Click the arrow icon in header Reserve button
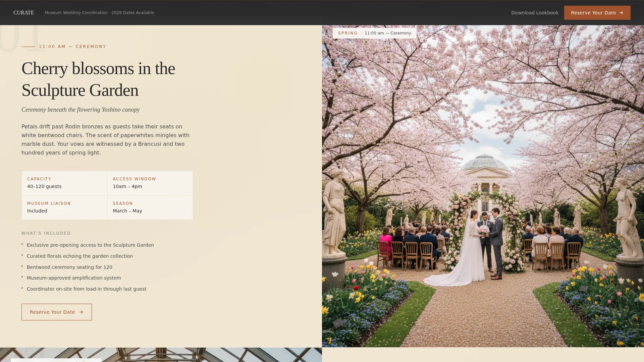The width and height of the screenshot is (644, 362). pyautogui.click(x=621, y=13)
